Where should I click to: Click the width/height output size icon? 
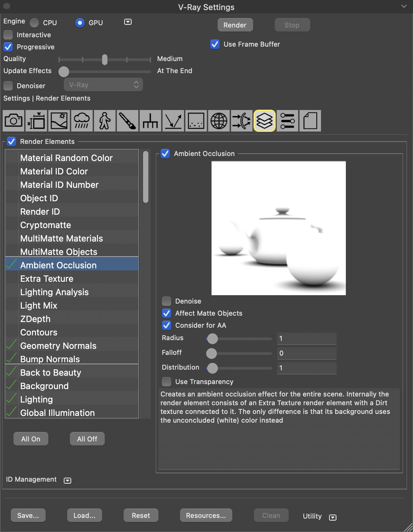pos(36,121)
